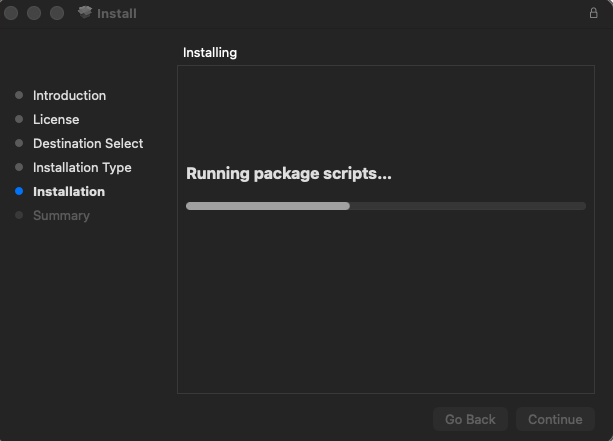Viewport: 613px width, 441px height.
Task: Click the dimmed bullet beside Summary
Action: [x=19, y=216]
